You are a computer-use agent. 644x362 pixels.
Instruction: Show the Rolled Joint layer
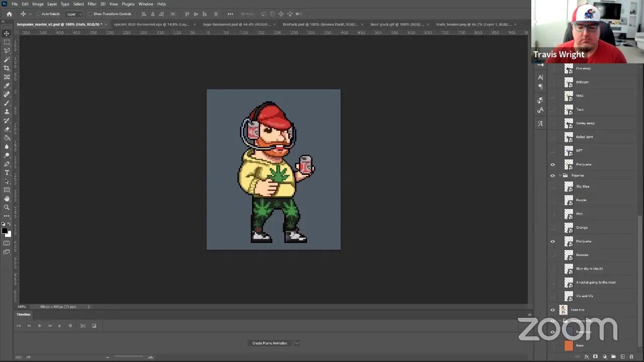[552, 137]
